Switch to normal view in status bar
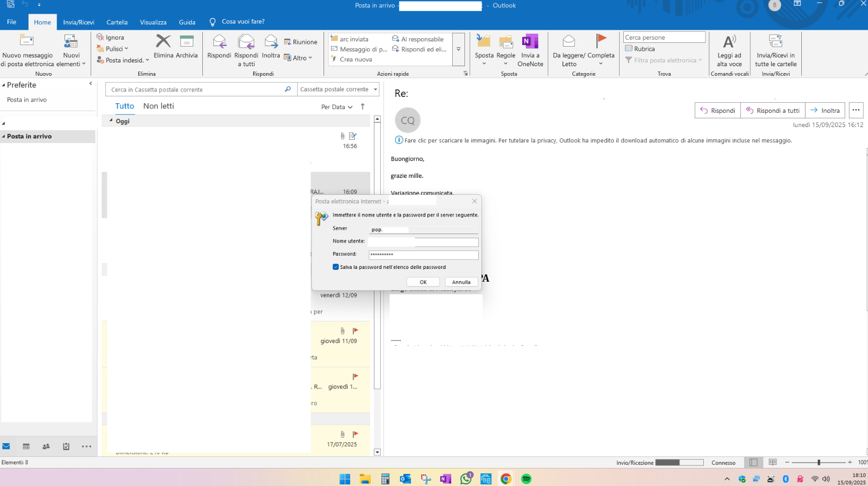Viewport: 868px width, 486px height. pos(753,462)
